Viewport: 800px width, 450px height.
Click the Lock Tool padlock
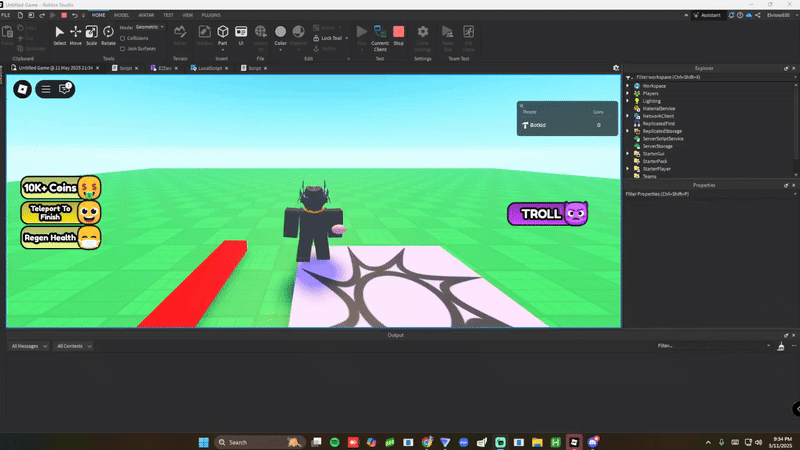316,38
